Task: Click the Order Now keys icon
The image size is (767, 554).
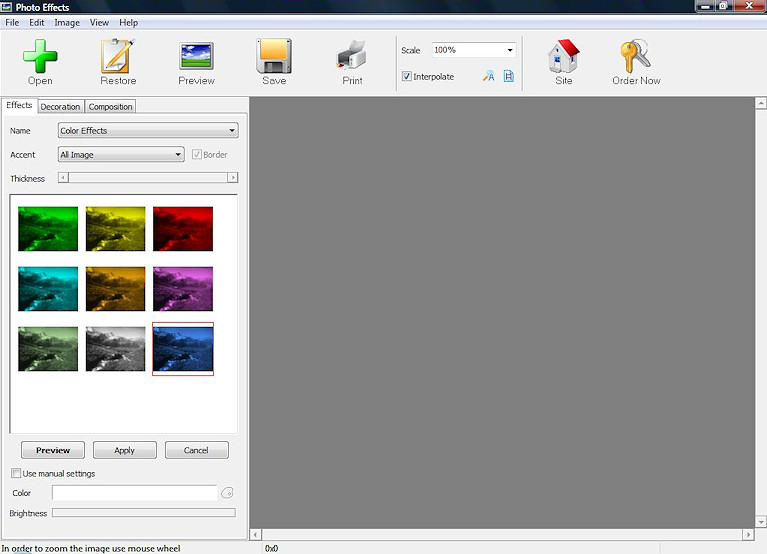Action: tap(635, 55)
